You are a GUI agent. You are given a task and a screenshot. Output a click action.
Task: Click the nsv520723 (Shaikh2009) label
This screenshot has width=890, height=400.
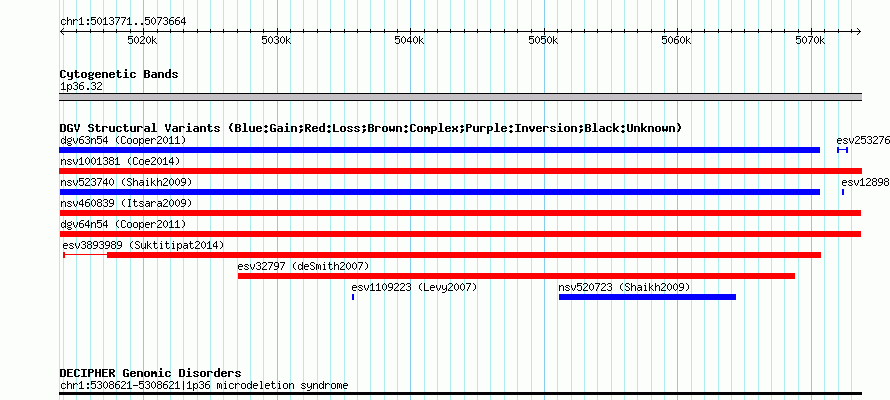tap(625, 287)
